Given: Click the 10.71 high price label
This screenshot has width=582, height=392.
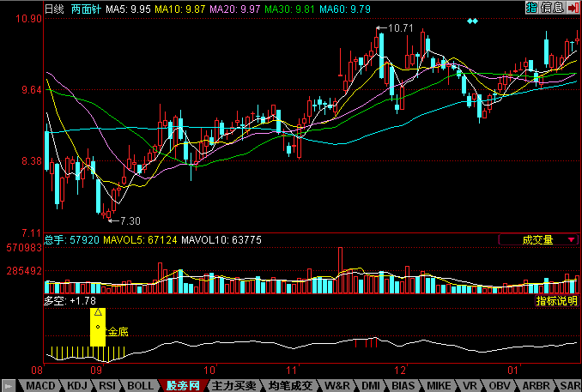Looking at the screenshot, I should (401, 28).
